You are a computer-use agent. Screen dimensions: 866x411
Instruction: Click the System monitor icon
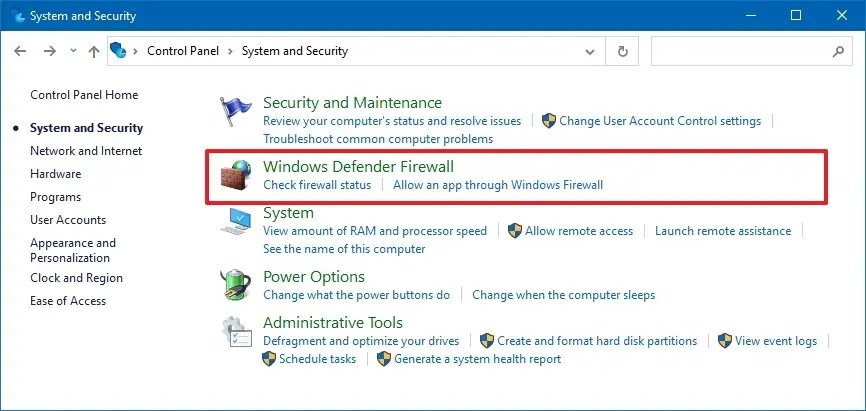(236, 222)
